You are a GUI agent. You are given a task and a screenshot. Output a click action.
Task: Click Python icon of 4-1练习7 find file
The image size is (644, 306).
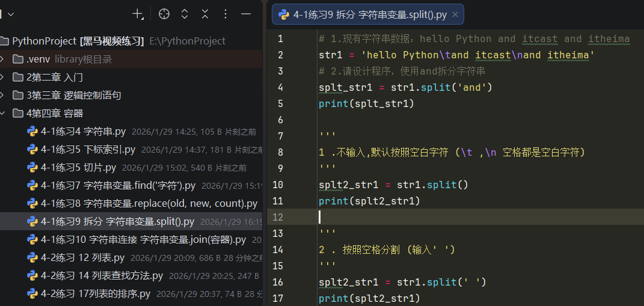tap(32, 186)
